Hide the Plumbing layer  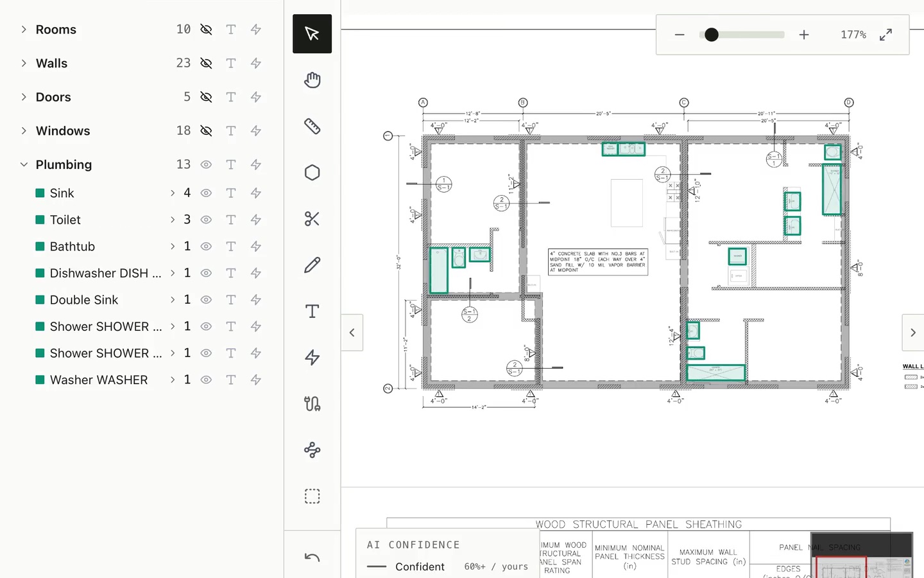point(206,164)
